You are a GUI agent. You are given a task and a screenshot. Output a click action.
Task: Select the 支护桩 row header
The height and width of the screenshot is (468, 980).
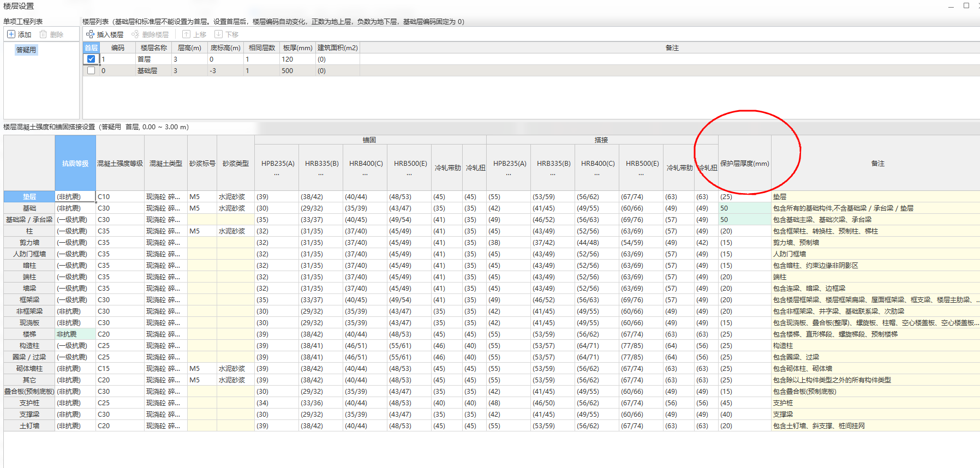tap(29, 403)
